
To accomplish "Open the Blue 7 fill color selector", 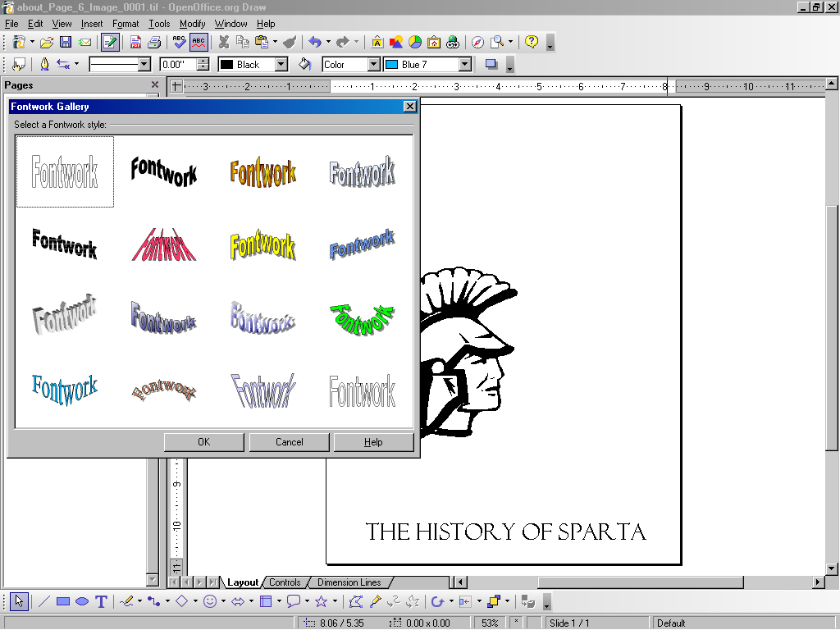I will tap(464, 64).
